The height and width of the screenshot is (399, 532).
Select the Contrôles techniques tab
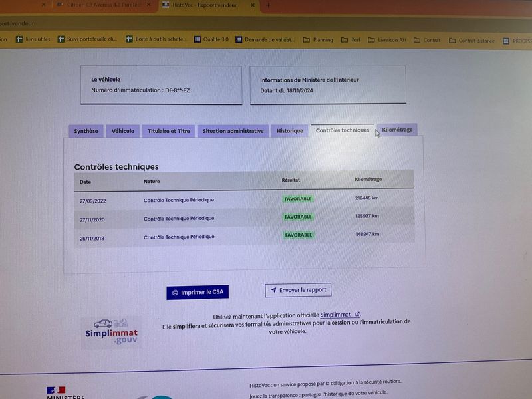(342, 130)
